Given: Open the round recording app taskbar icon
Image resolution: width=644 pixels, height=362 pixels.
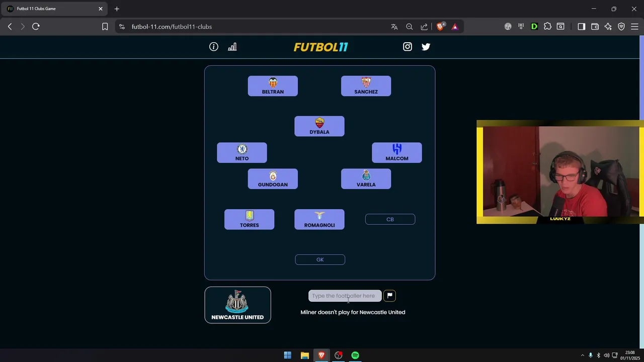Looking at the screenshot, I should click(339, 355).
